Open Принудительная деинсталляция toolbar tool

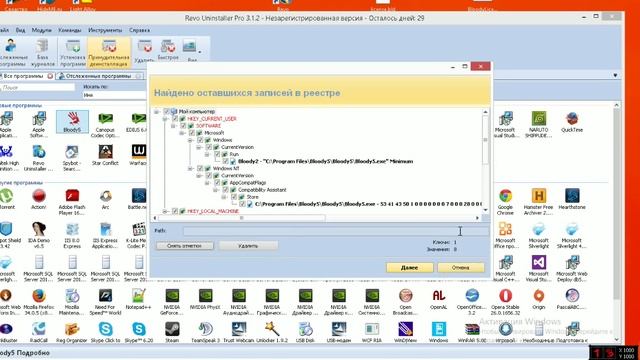point(109,53)
